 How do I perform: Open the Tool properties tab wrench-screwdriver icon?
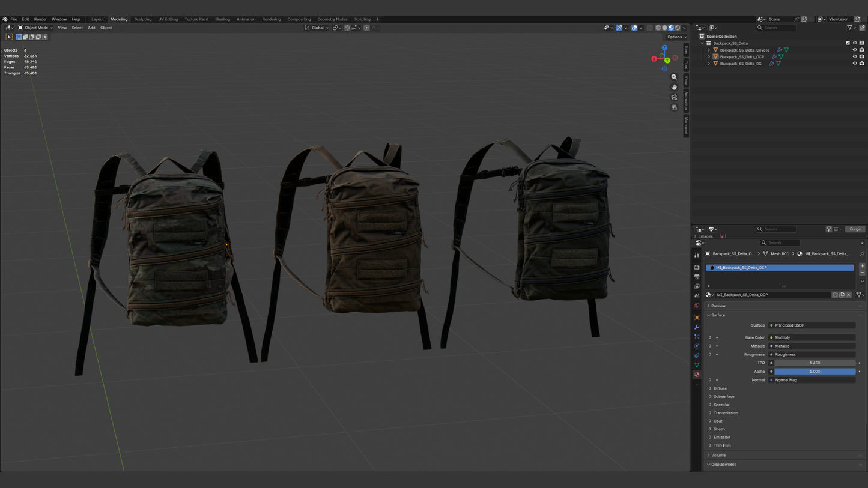pyautogui.click(x=697, y=255)
